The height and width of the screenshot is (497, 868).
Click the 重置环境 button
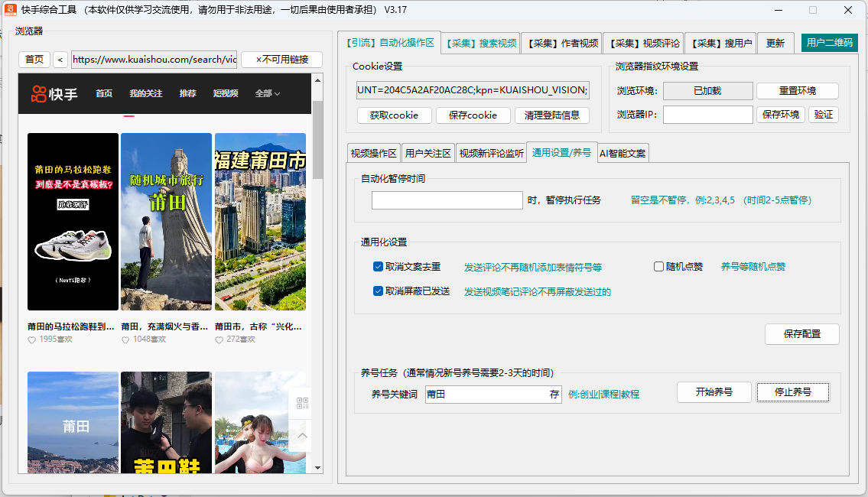tap(797, 91)
